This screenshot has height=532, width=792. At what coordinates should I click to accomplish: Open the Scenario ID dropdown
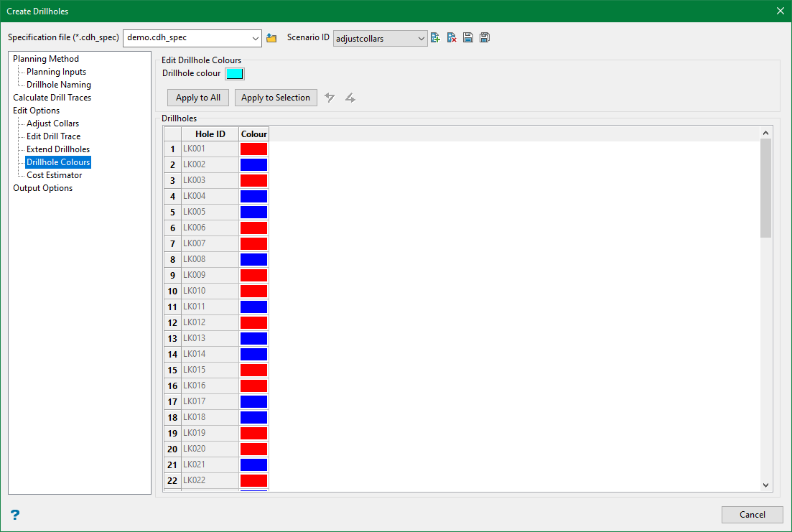pyautogui.click(x=421, y=38)
